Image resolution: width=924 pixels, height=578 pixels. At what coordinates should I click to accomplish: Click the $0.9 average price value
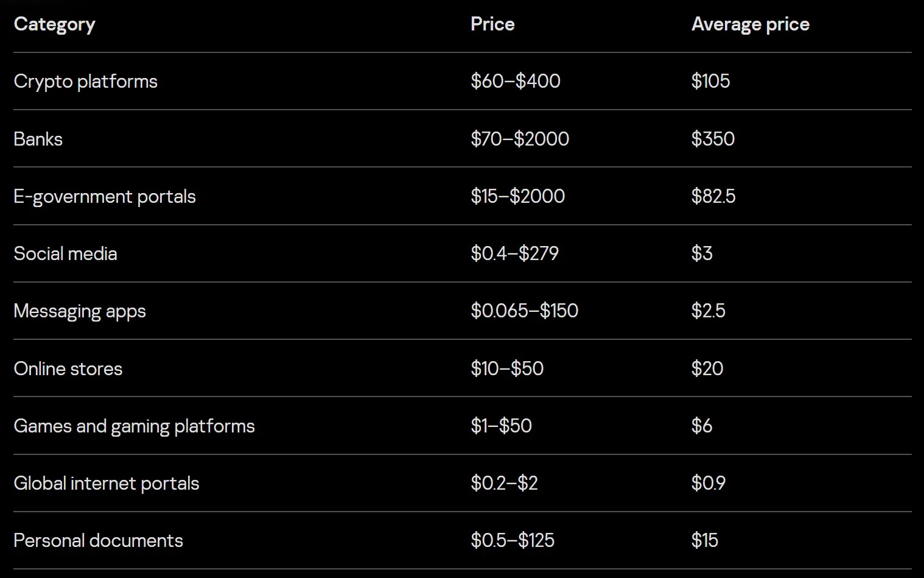click(708, 483)
